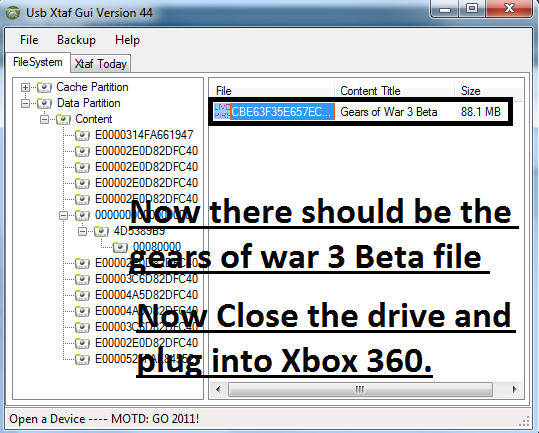
Task: Collapse the 4D5389B9 folder node
Action: pos(82,231)
